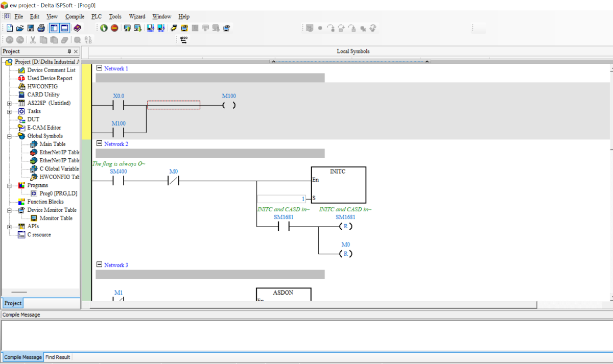This screenshot has height=364, width=613.
Task: Select C Global Variable tree item
Action: tap(59, 168)
